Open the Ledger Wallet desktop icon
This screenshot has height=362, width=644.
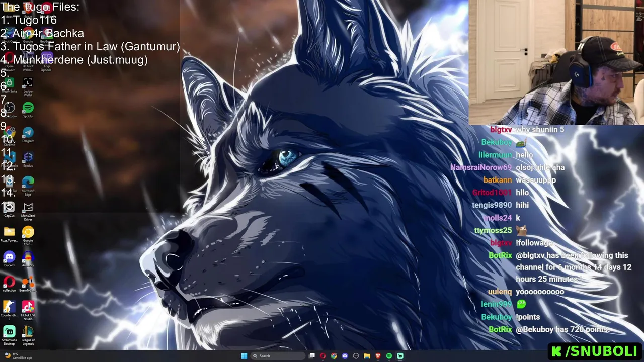pyautogui.click(x=28, y=86)
